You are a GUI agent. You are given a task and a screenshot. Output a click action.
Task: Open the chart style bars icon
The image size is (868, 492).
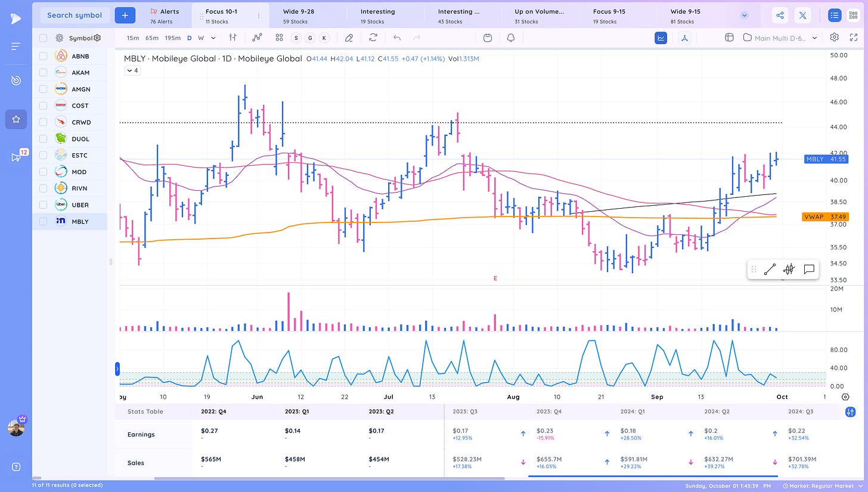(233, 38)
